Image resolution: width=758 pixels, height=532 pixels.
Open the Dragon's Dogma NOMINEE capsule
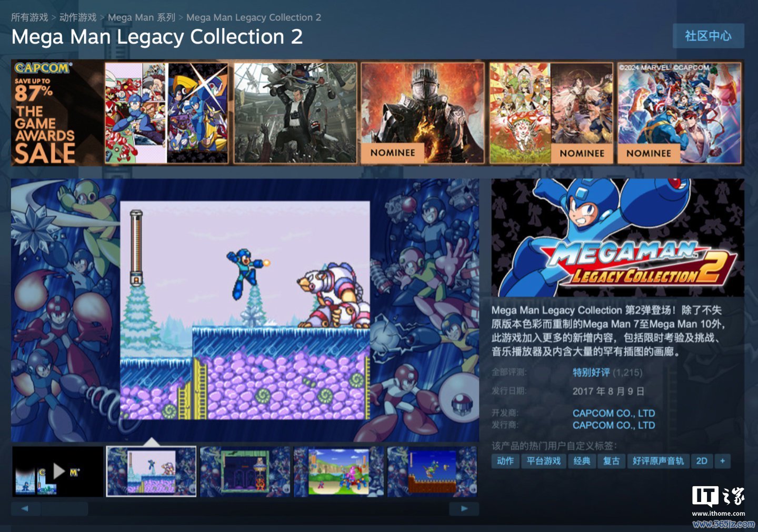click(423, 113)
